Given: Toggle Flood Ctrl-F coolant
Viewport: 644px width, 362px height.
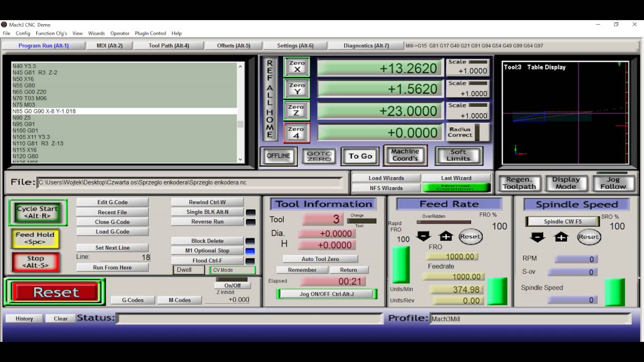Looking at the screenshot, I should coord(207,260).
